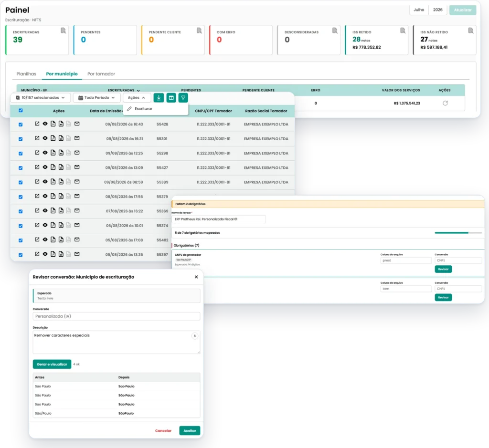Toggle the select-all checkbox in the table header

[21, 110]
